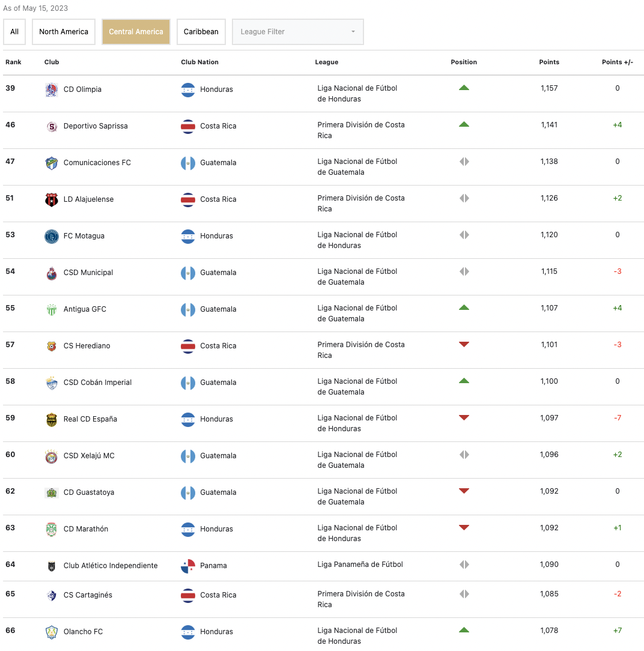Open the CD Guastatoya club name
Viewport: 644px width, 651px height.
(x=89, y=492)
